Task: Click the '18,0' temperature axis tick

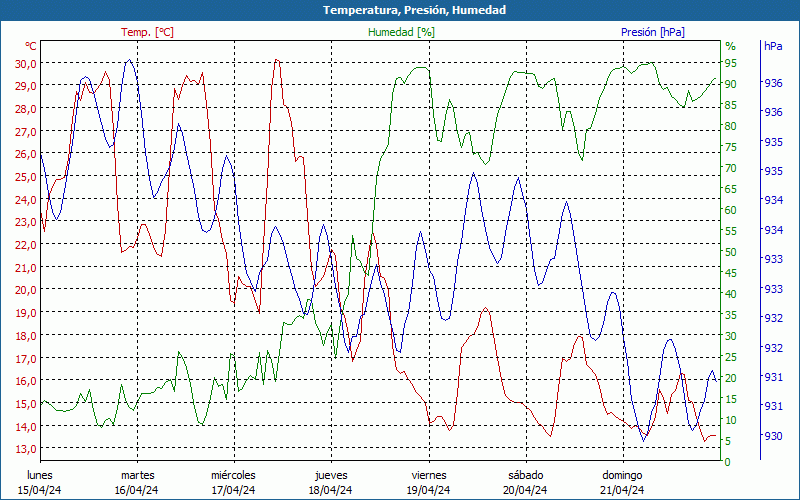Action: point(26,336)
